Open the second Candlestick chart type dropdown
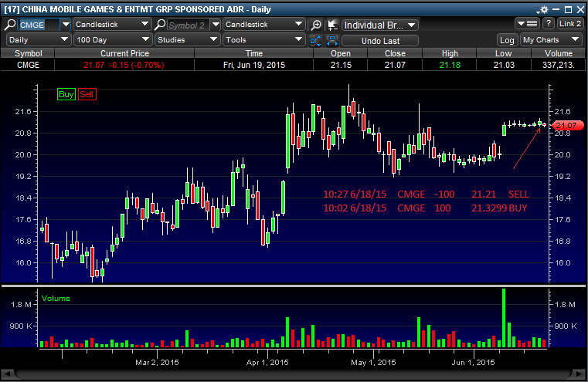Viewport: 588px width, 382px height. [x=264, y=25]
